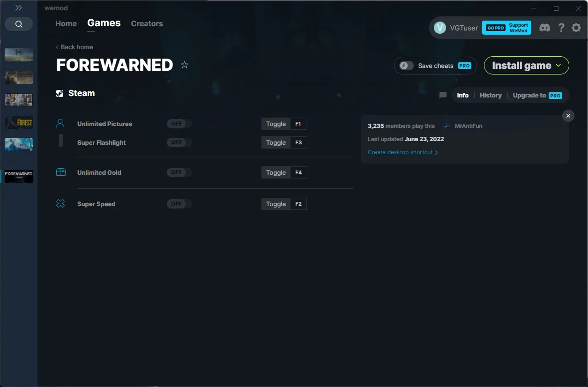The height and width of the screenshot is (387, 588).
Task: Open The Forest game thumbnail
Action: [x=19, y=122]
